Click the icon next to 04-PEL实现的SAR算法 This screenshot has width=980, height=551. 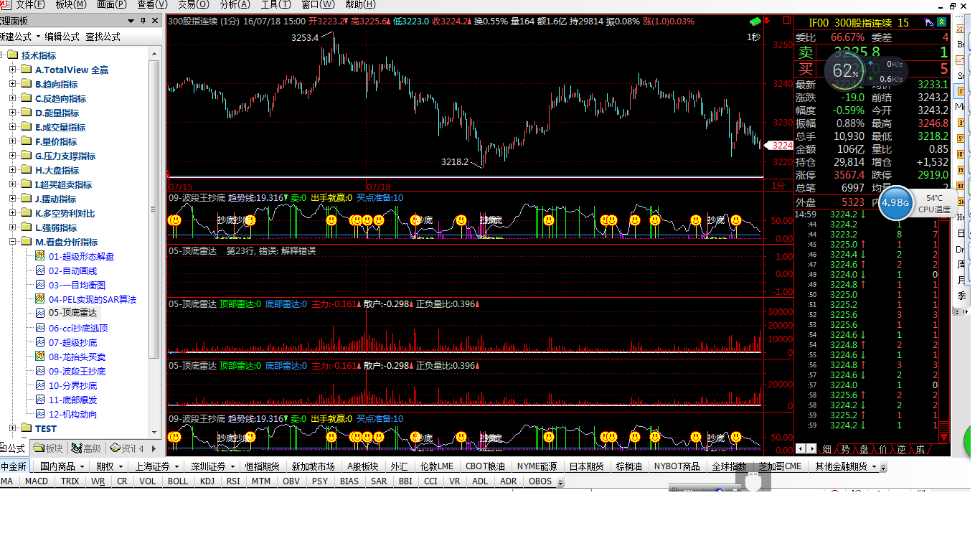40,299
